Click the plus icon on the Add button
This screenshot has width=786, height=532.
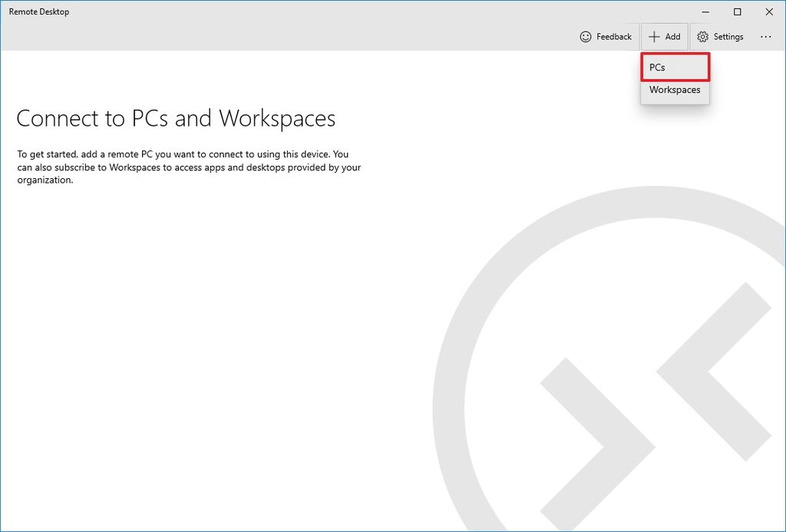(x=655, y=36)
